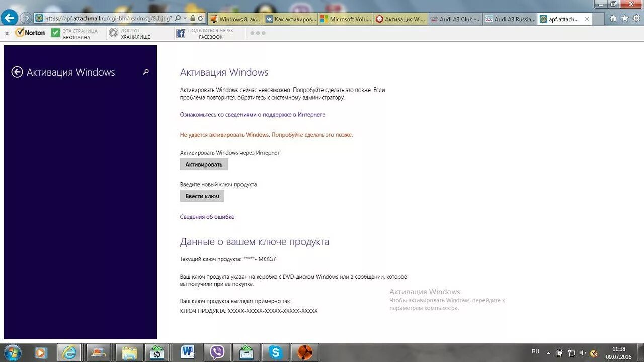Open the scanner/fax taskbar icon
The width and height of the screenshot is (644, 362).
coord(99,352)
